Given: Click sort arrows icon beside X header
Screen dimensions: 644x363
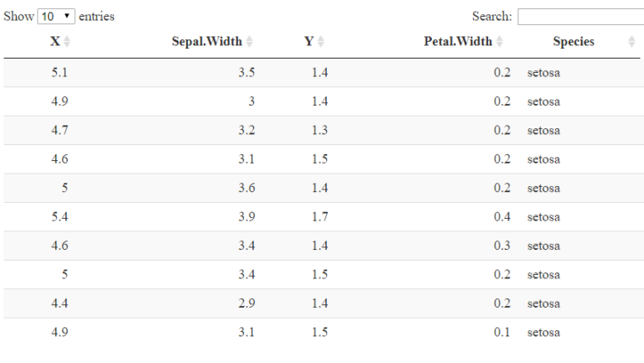Looking at the screenshot, I should tap(67, 42).
